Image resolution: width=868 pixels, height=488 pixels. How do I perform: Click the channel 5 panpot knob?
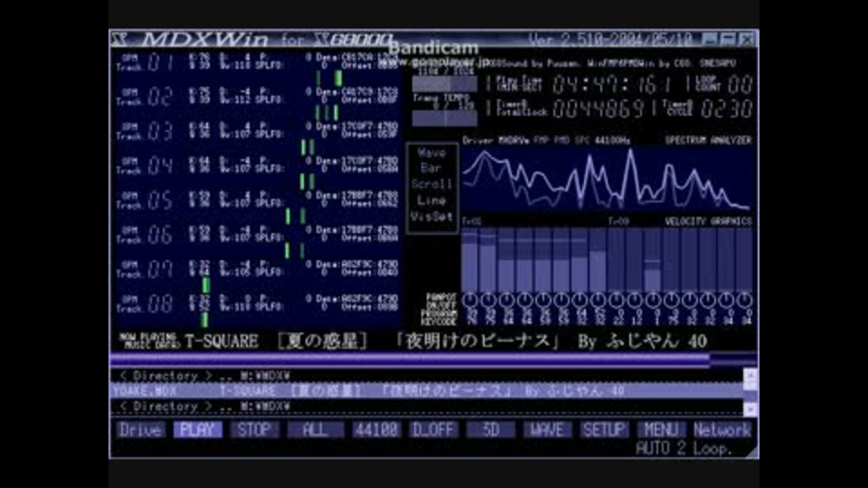(x=543, y=300)
